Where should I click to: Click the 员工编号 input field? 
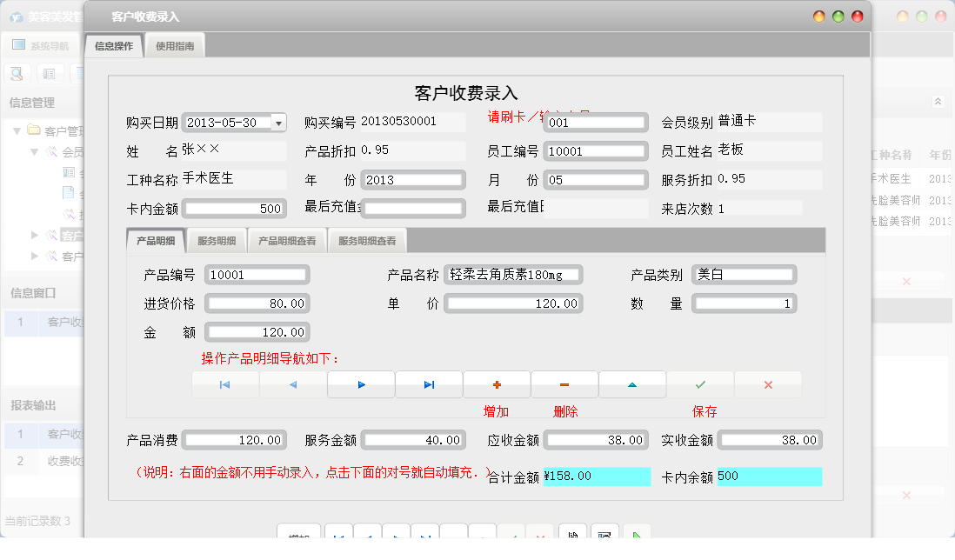596,150
